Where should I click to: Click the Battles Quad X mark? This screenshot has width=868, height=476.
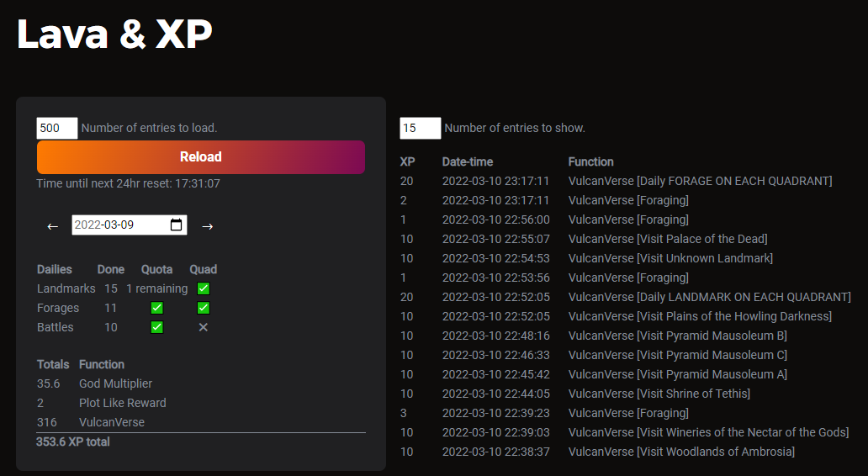click(204, 327)
